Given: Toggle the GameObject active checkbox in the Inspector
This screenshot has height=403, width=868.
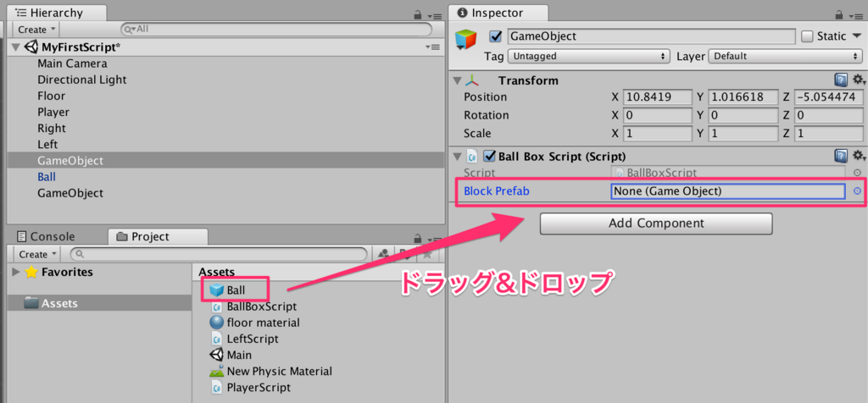Looking at the screenshot, I should [495, 36].
